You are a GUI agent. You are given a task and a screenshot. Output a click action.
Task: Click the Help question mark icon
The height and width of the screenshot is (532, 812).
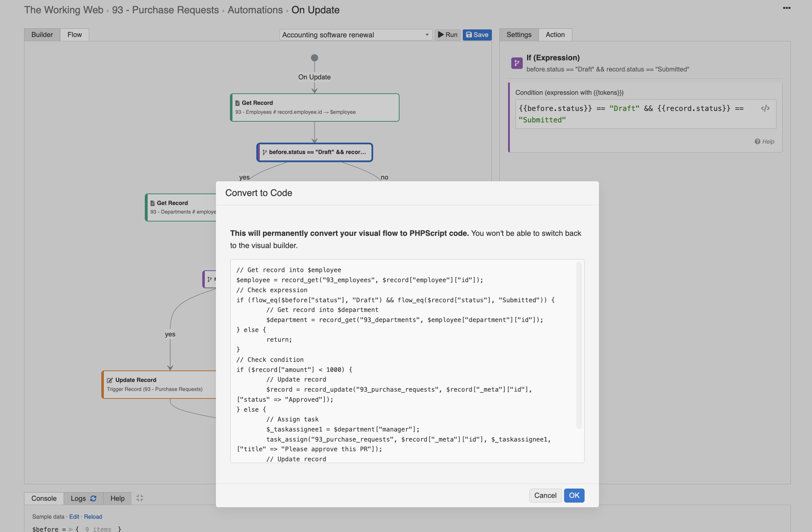tap(757, 141)
